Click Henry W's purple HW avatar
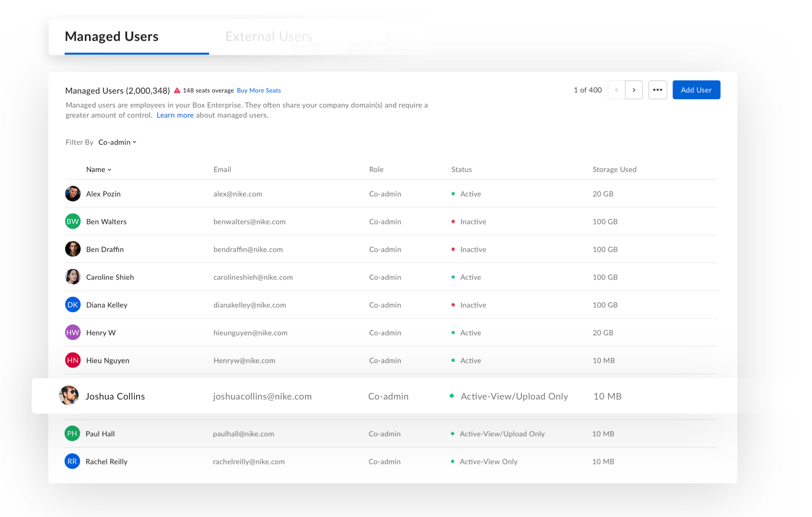 tap(73, 333)
